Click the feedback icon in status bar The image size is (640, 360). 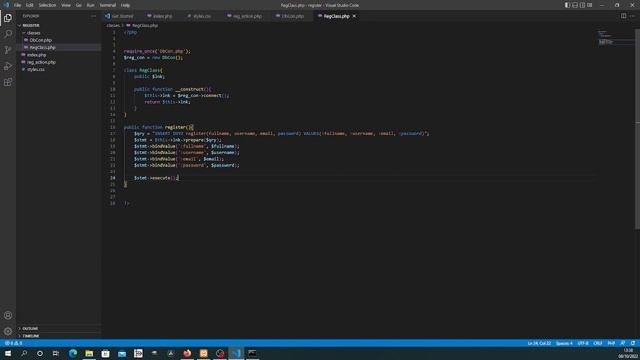(622, 343)
